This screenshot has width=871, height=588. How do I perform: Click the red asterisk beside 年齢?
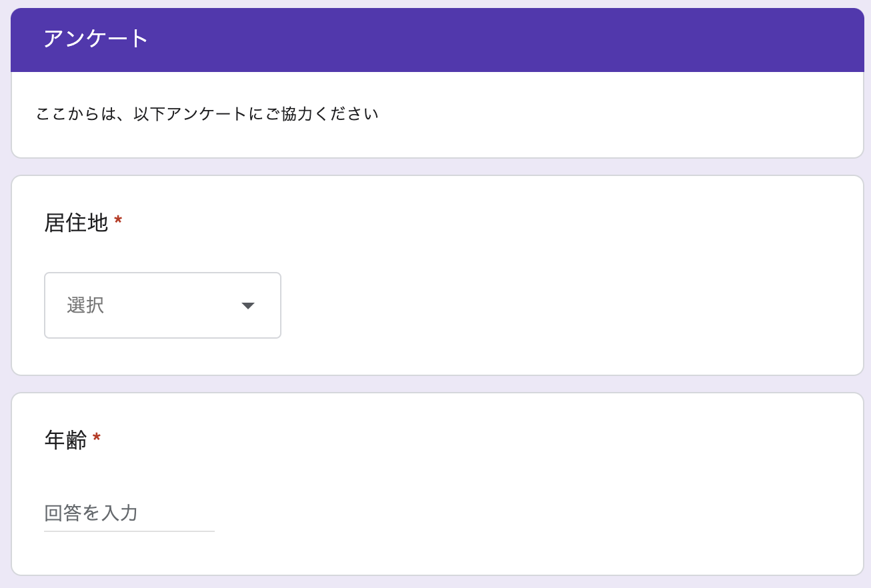[97, 437]
